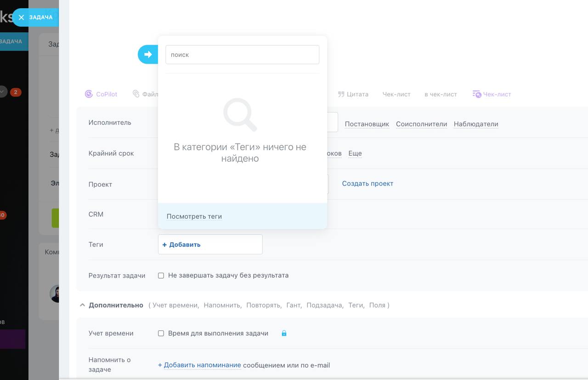
Task: Click the Теги row label beside the Добавить button
Action: tap(96, 244)
